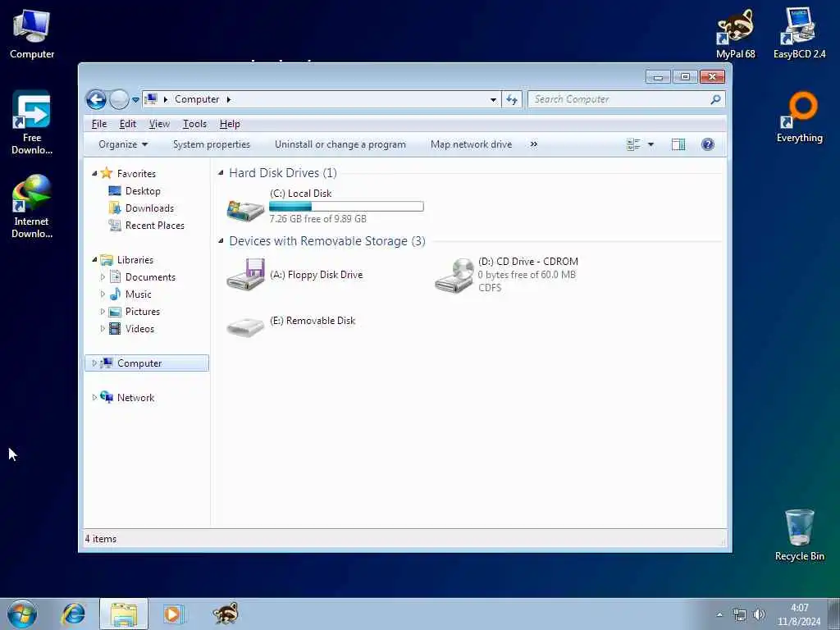Launch Internet Explorer from the taskbar
The height and width of the screenshot is (630, 840).
click(x=73, y=614)
